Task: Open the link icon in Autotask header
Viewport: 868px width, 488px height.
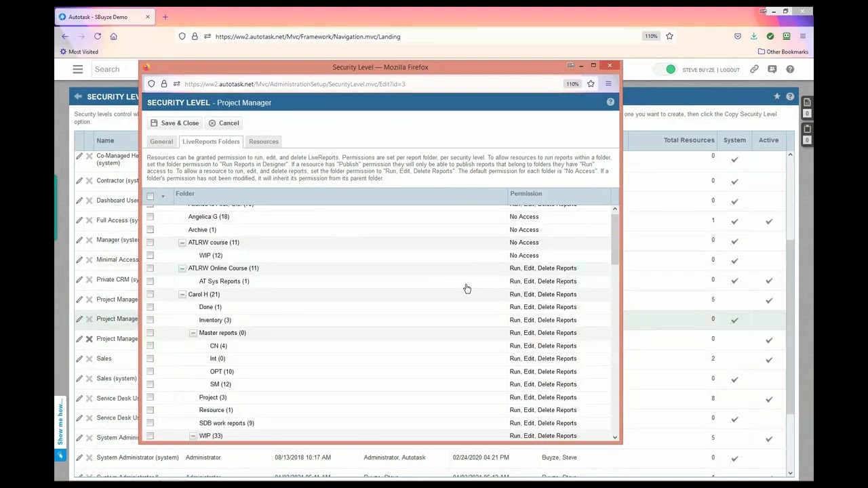Action: [754, 69]
